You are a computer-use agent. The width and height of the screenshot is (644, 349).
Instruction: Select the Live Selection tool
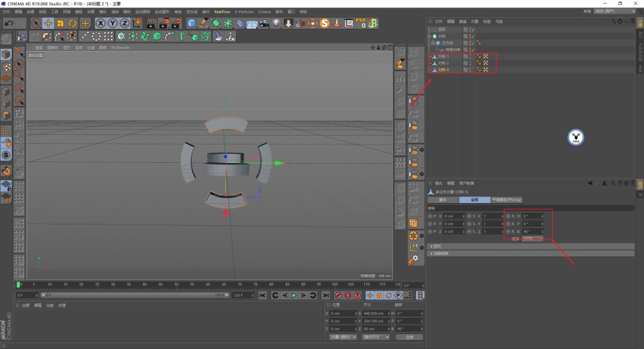click(36, 24)
